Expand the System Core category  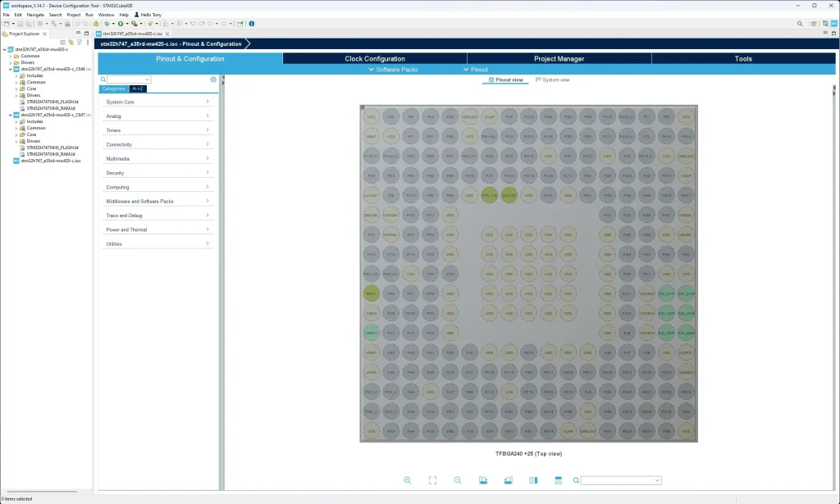click(157, 102)
